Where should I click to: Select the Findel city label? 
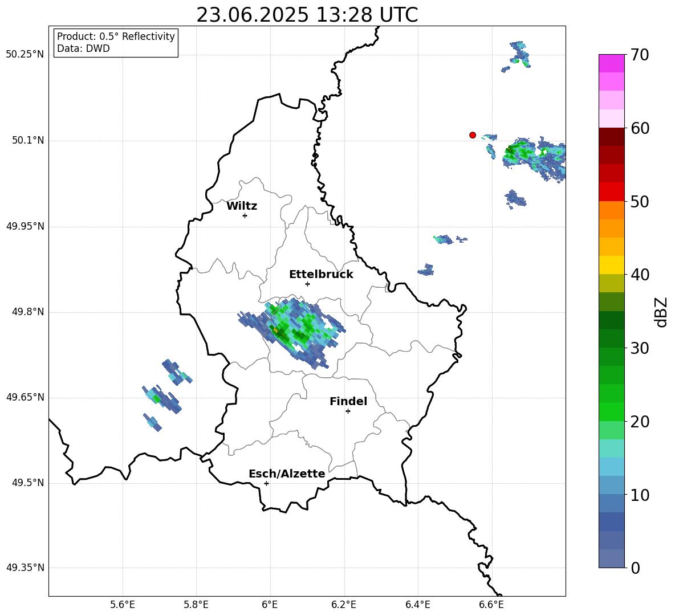point(348,401)
